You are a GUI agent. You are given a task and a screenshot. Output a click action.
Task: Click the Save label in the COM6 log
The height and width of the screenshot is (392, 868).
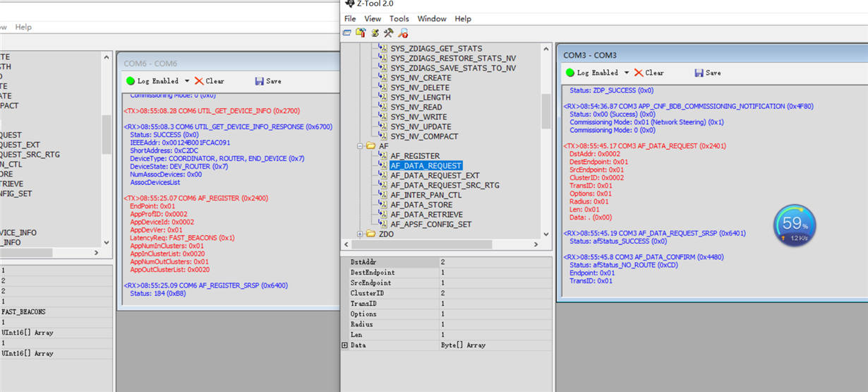(274, 81)
